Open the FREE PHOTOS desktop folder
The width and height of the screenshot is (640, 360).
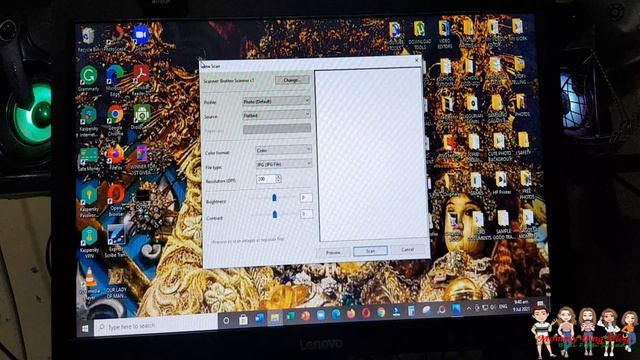tap(527, 184)
